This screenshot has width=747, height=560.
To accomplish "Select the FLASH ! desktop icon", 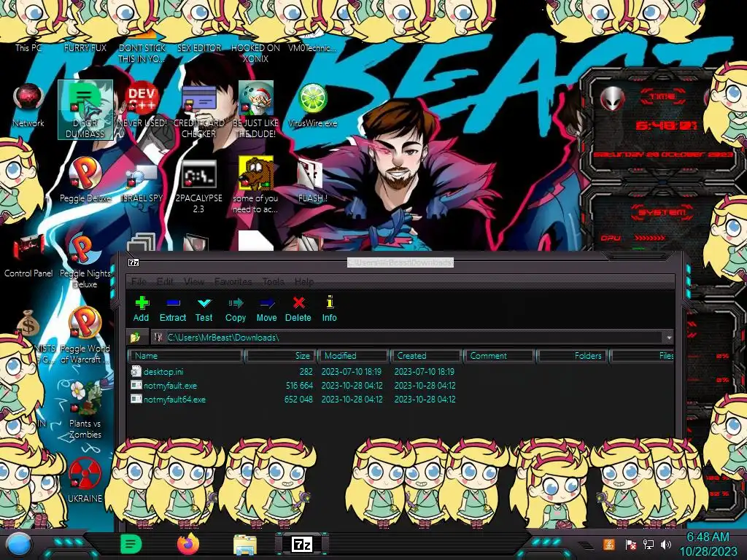I will pos(312,181).
